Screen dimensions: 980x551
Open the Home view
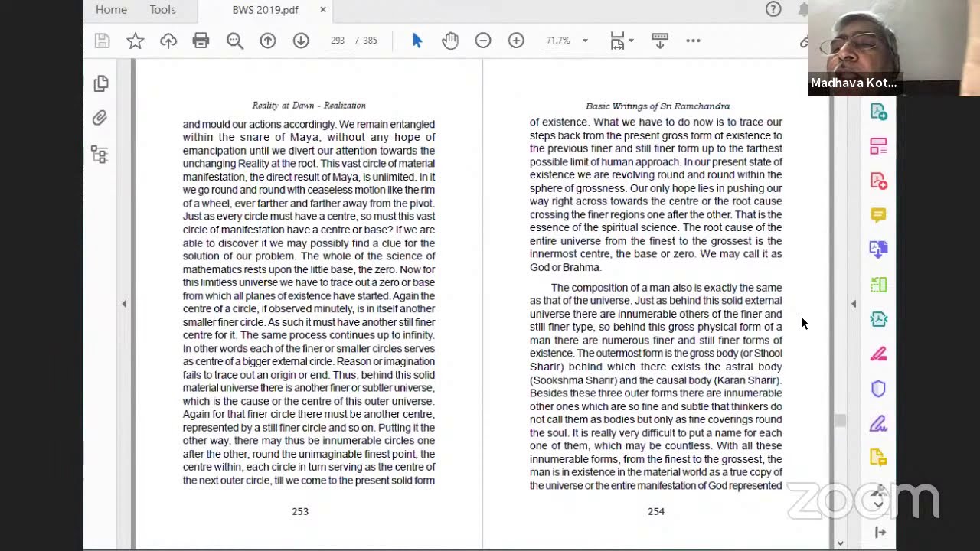[111, 10]
